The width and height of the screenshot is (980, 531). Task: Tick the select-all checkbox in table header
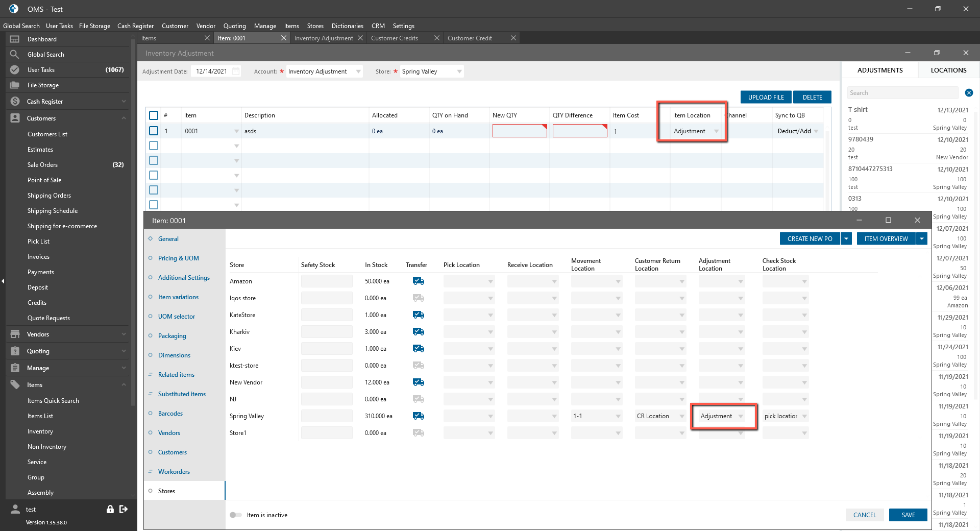click(x=154, y=115)
